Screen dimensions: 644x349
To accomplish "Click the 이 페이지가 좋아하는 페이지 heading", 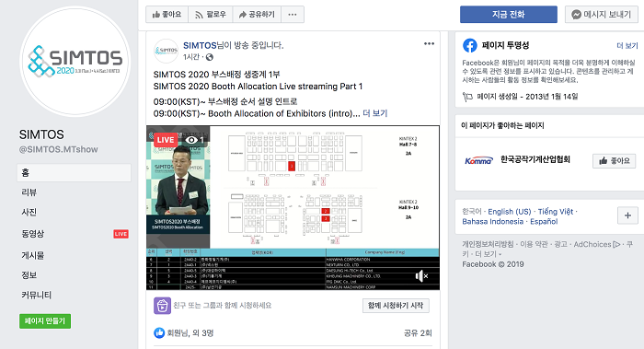I will pyautogui.click(x=502, y=125).
